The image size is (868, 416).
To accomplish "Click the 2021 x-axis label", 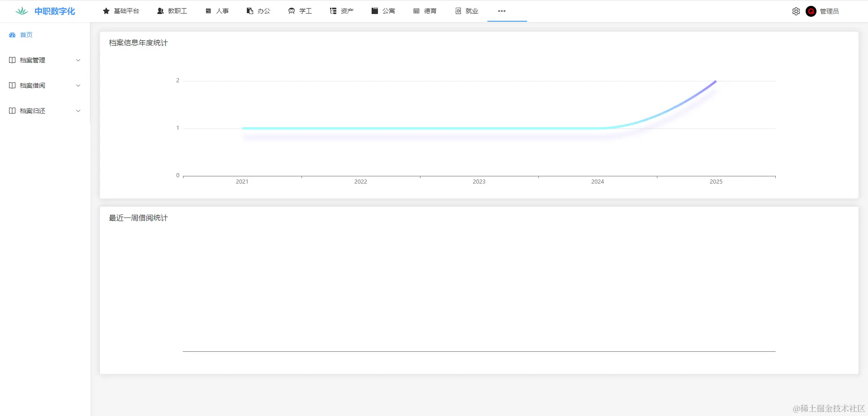I will click(x=242, y=182).
